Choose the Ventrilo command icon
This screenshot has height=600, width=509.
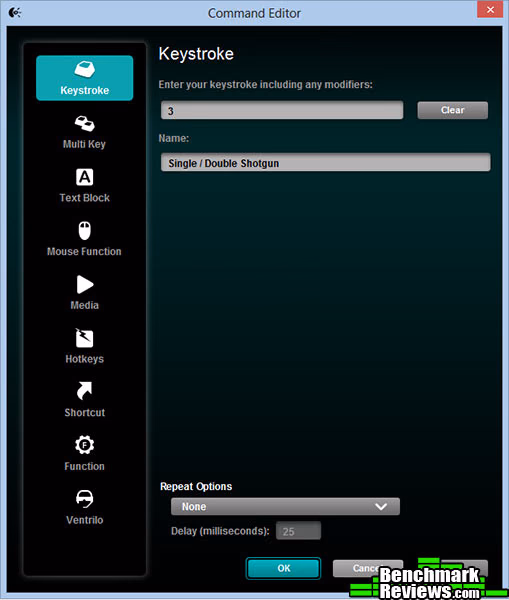pos(85,508)
